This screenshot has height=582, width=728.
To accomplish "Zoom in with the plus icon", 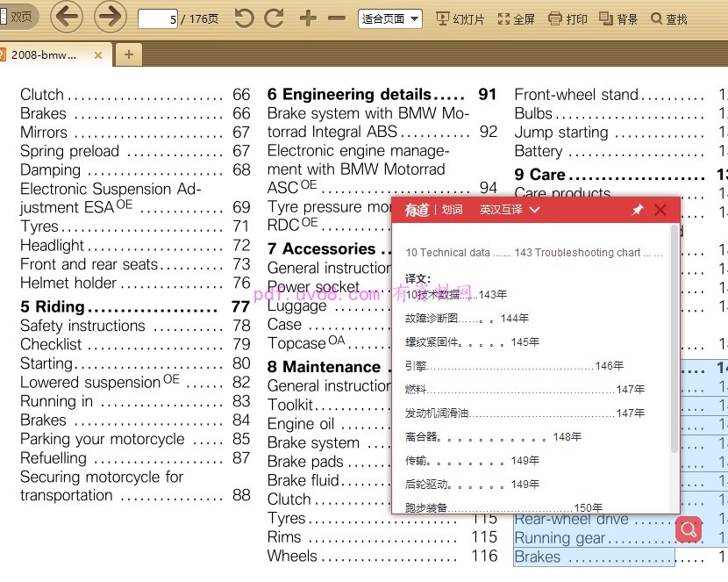I will point(308,18).
